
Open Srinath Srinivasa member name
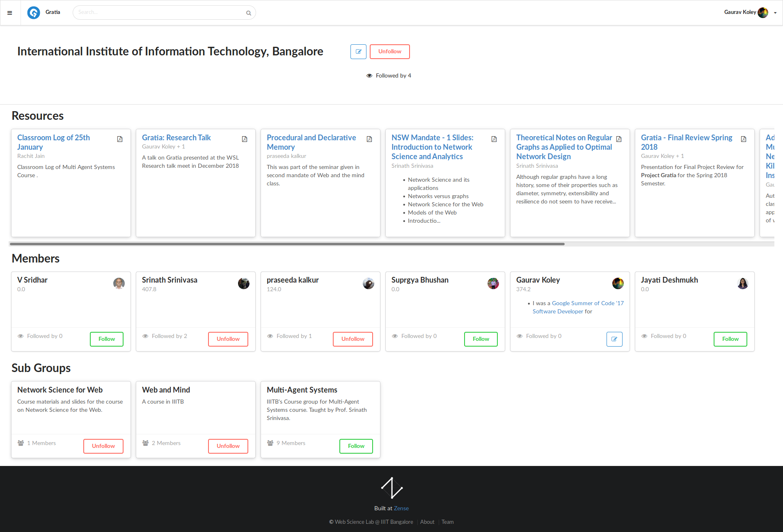(x=169, y=280)
